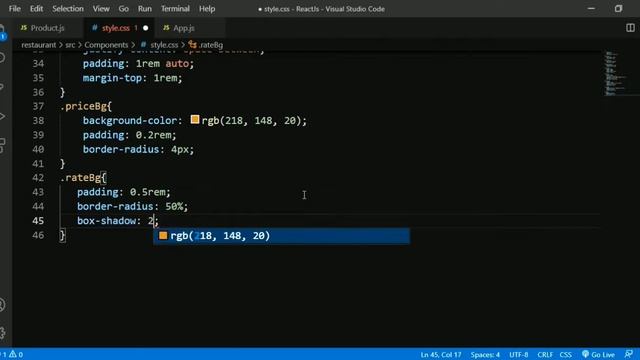Open Manage settings gear in activity bar
This screenshot has width=640, height=360.
click(x=3, y=333)
